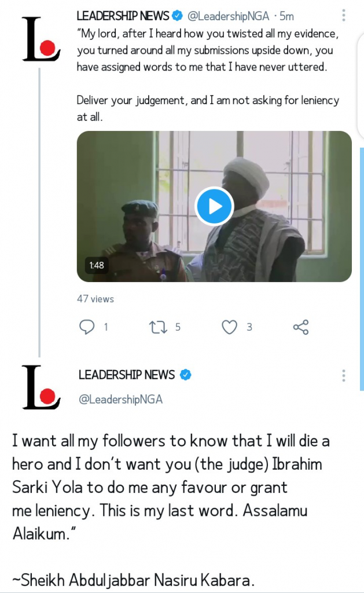Tap the Leadership logo avatar on second tweet
Viewport: 364px width, 593px height.
[x=41, y=387]
